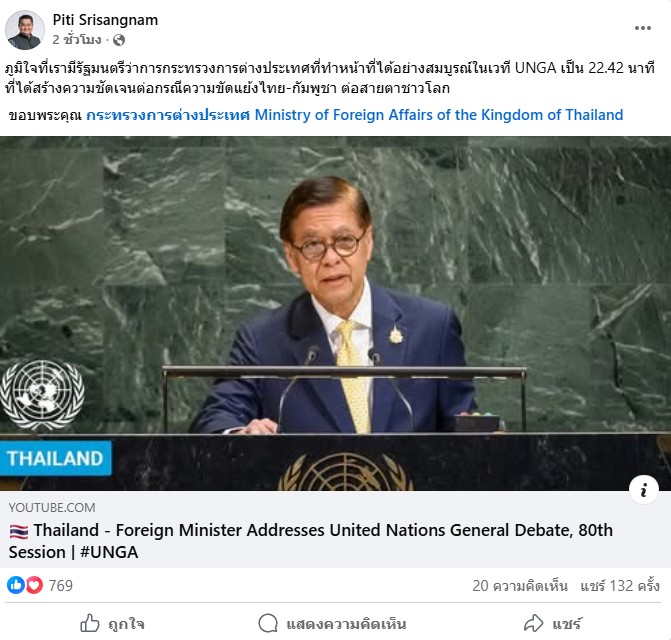The height and width of the screenshot is (640, 671).
Task: Open Piti Srisangnam profile picture
Action: (25, 30)
